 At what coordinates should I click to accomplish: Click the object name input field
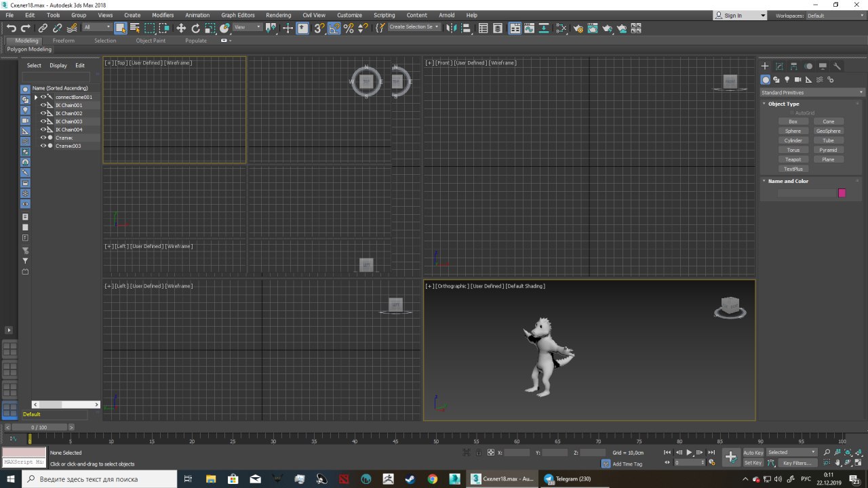(807, 193)
